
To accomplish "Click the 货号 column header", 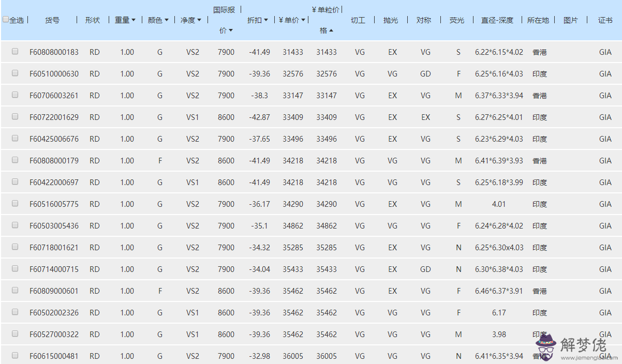I will [x=52, y=20].
